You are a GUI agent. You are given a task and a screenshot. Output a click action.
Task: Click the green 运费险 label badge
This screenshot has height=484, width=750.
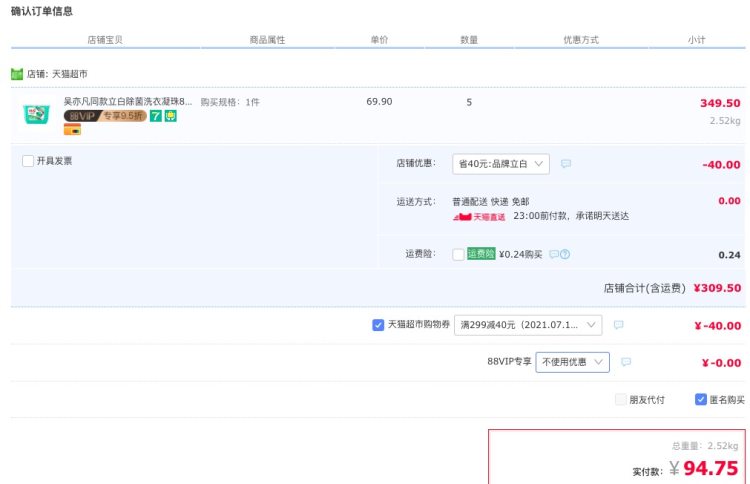[x=481, y=254]
